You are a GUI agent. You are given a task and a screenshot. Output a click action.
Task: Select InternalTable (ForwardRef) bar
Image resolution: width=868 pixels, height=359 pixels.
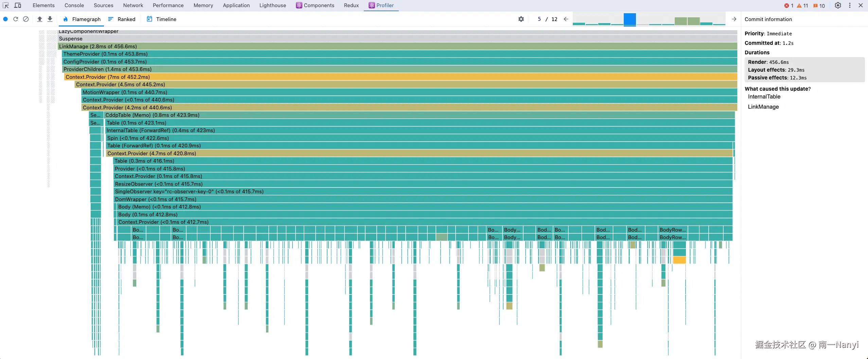(x=420, y=130)
